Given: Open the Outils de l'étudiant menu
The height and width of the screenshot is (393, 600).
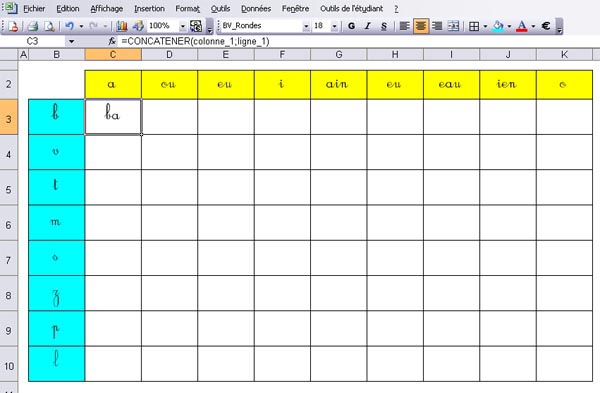Looking at the screenshot, I should (x=351, y=8).
